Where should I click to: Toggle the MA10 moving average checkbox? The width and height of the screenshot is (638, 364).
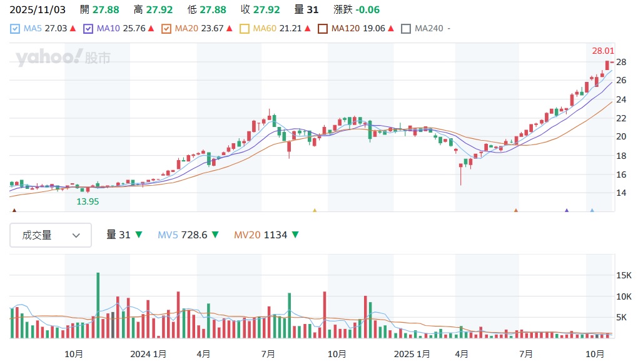coord(88,29)
